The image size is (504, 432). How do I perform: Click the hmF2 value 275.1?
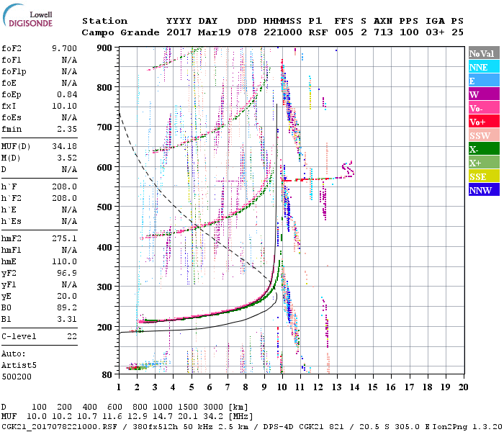(64, 238)
